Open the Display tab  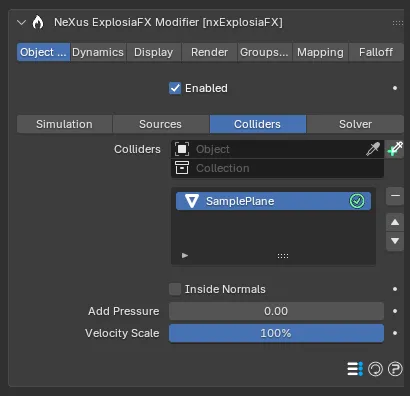pos(154,52)
